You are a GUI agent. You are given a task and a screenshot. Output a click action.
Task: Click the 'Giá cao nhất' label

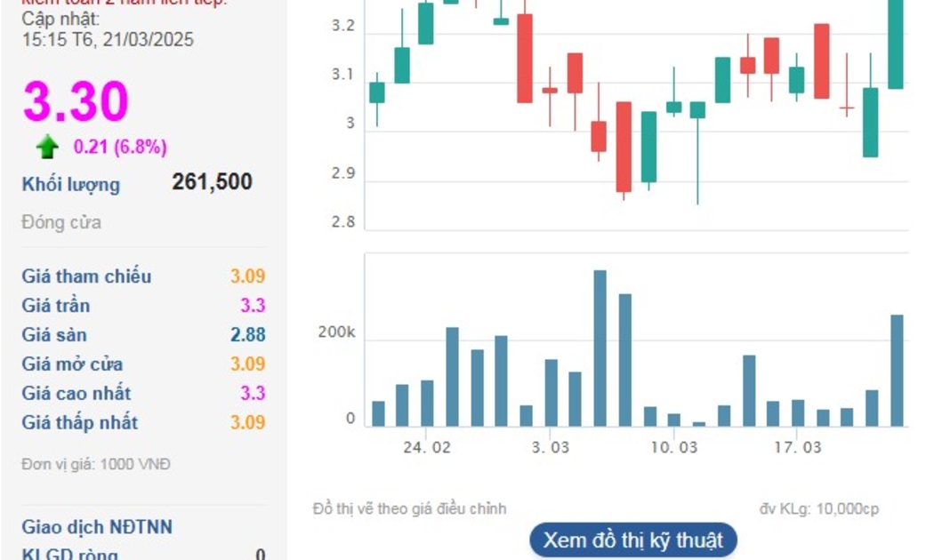(76, 394)
